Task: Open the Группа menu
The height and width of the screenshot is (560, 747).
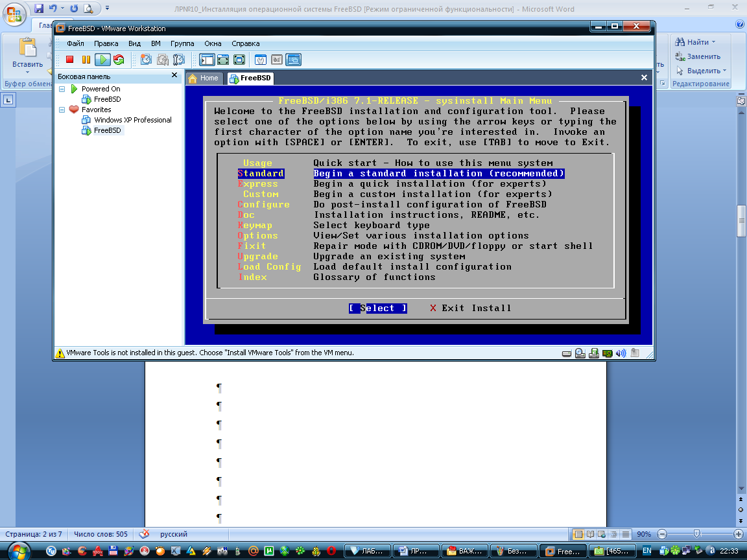Action: pyautogui.click(x=182, y=43)
